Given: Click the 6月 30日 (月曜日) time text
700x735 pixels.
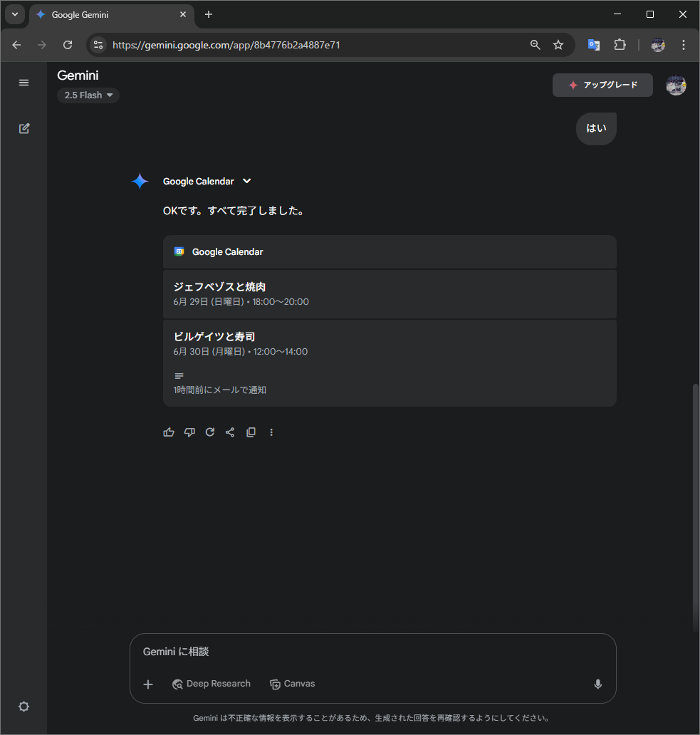Looking at the screenshot, I should [241, 352].
